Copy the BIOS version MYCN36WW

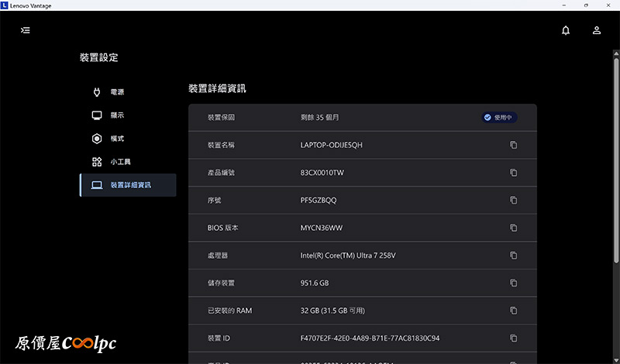point(513,228)
